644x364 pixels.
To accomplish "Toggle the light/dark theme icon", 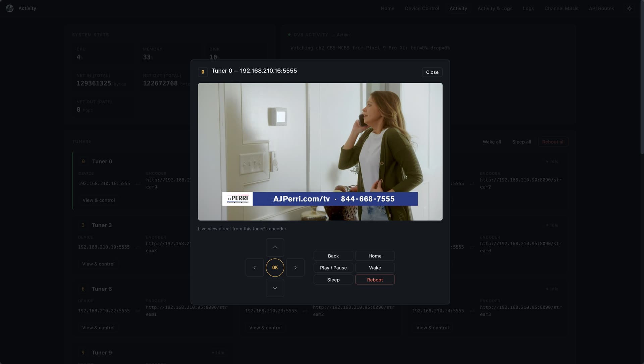I will tap(629, 8).
